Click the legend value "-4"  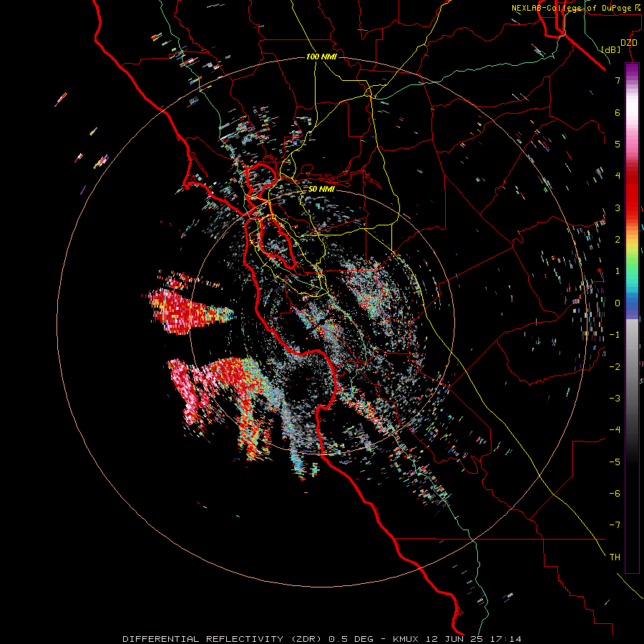click(615, 429)
